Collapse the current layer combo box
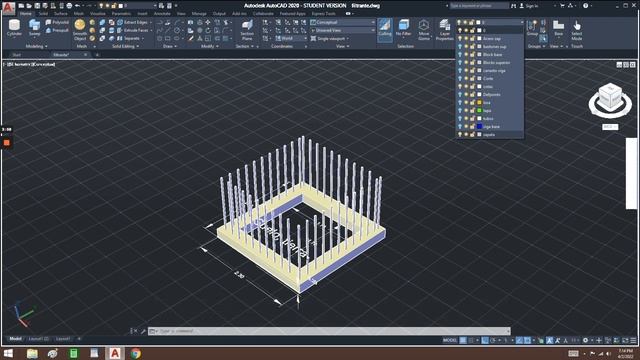 coord(522,22)
